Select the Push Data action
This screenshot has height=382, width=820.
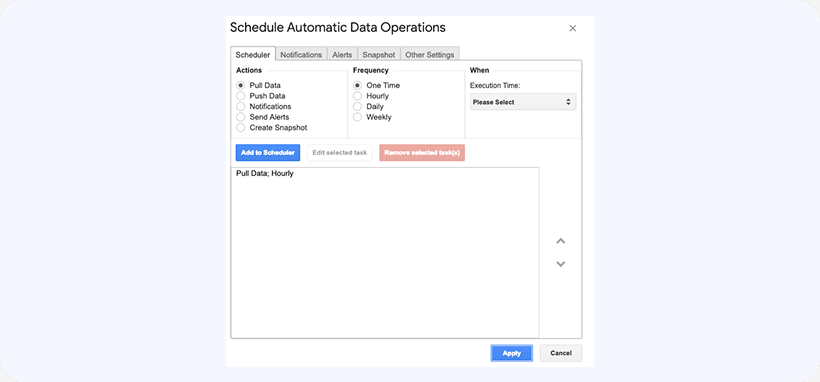241,96
